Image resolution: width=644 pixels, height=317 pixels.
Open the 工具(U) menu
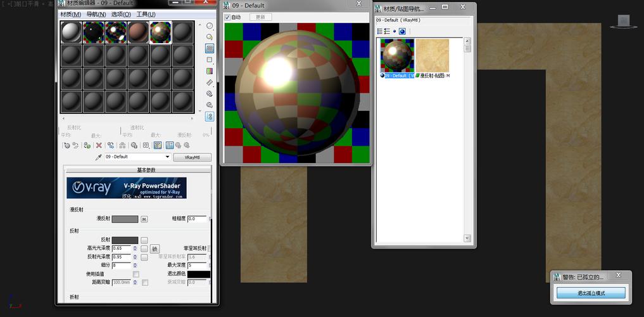pyautogui.click(x=146, y=15)
